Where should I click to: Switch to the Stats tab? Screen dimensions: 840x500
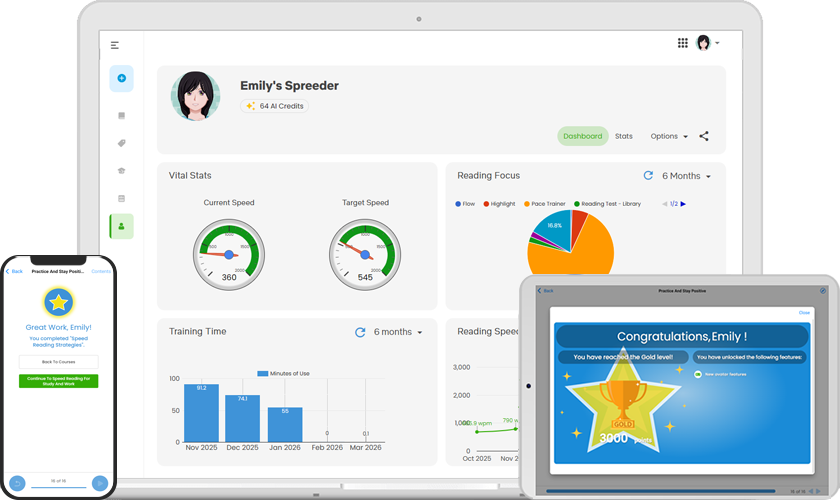coord(624,136)
